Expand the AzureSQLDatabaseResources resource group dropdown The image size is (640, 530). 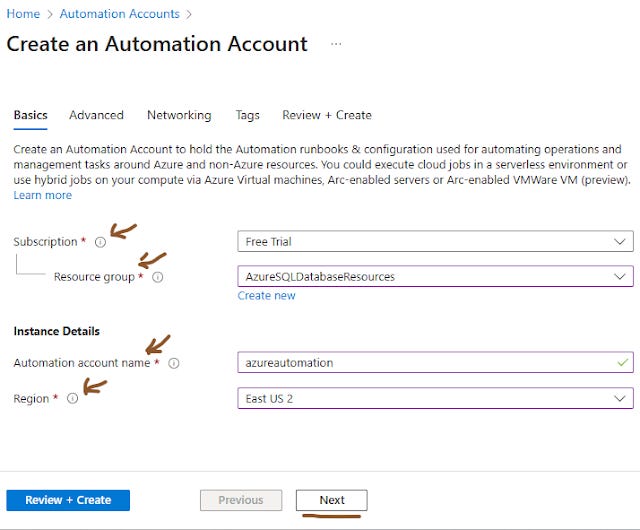click(435, 276)
